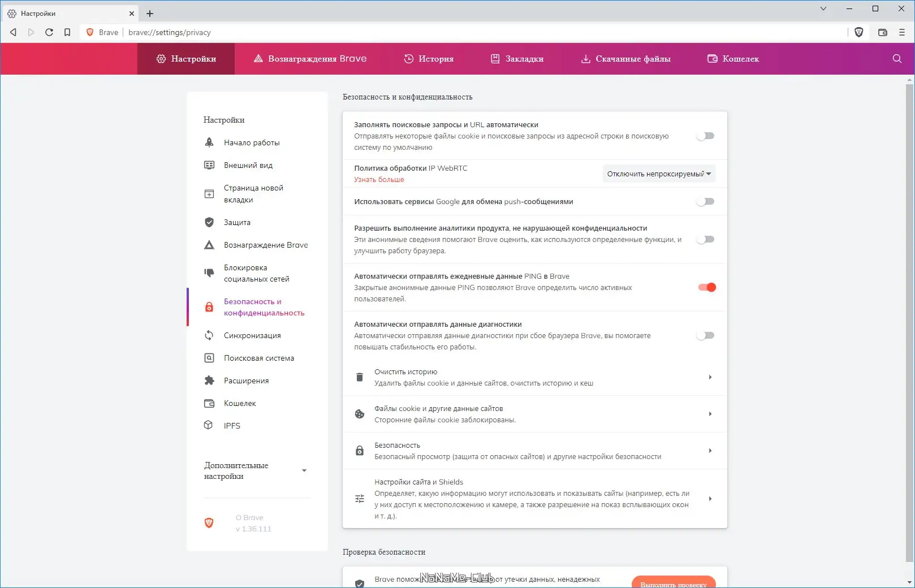Image resolution: width=915 pixels, height=588 pixels.
Task: Click the forward navigation arrow
Action: coord(31,32)
